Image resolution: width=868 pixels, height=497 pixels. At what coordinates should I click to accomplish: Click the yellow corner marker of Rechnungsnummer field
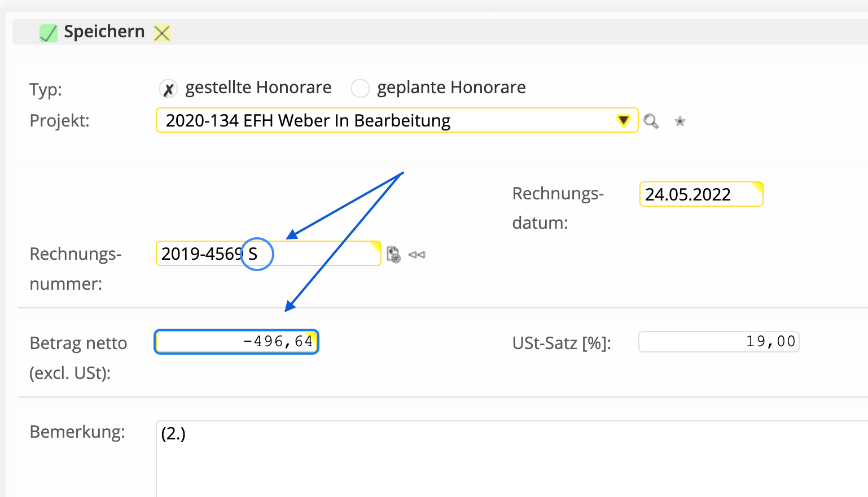[376, 245]
